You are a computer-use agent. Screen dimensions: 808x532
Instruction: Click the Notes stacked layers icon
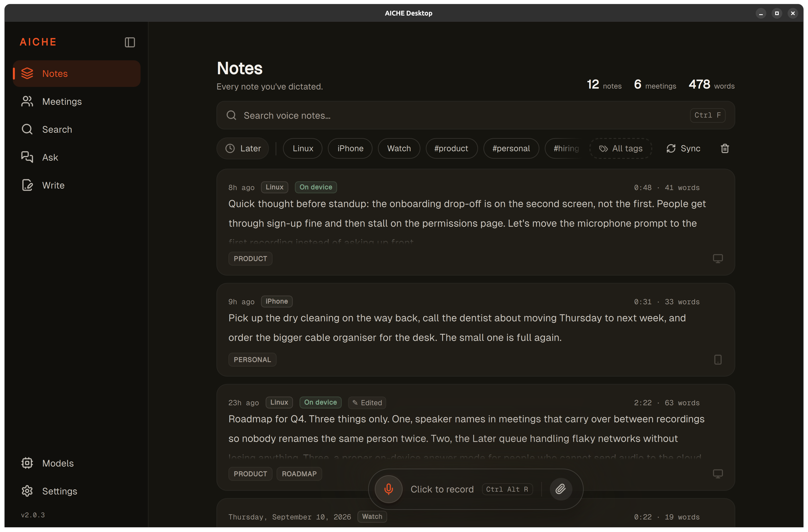[27, 73]
